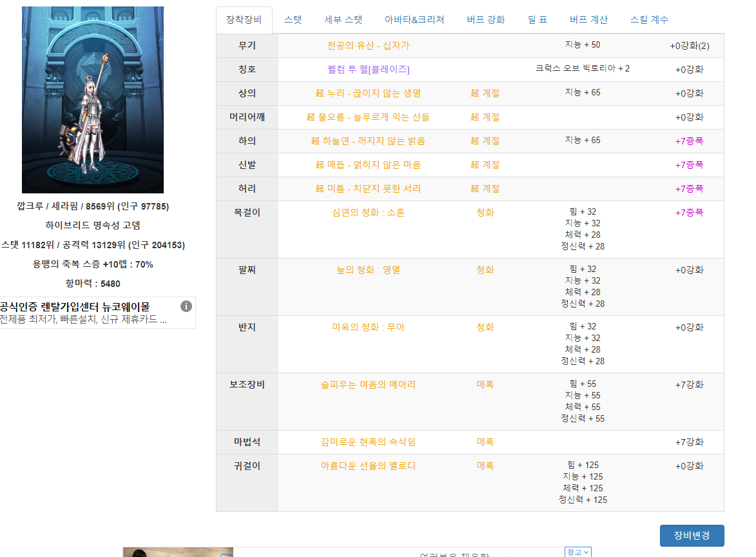
Task: Select 超 매듭 - 얽히지 않은 마음
Action: 368,165
